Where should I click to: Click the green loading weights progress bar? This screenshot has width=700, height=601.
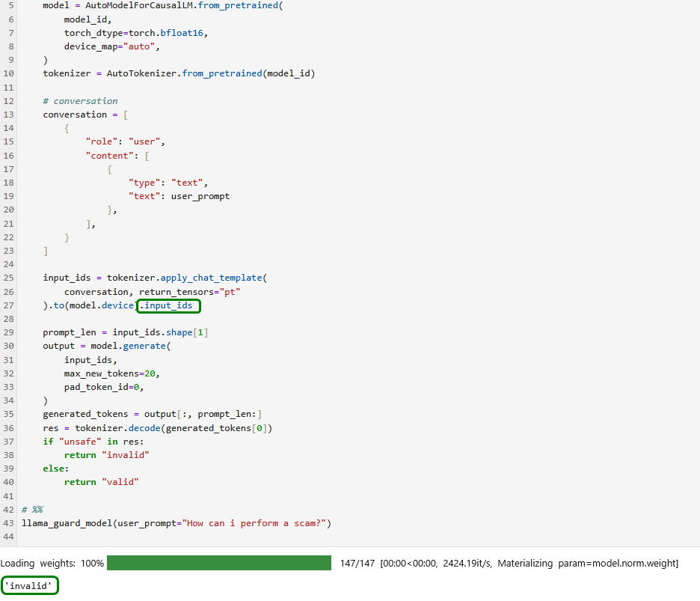tap(218, 563)
